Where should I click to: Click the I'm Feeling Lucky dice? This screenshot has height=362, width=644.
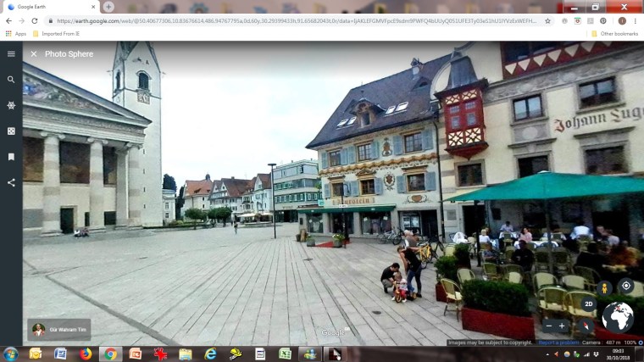11,131
